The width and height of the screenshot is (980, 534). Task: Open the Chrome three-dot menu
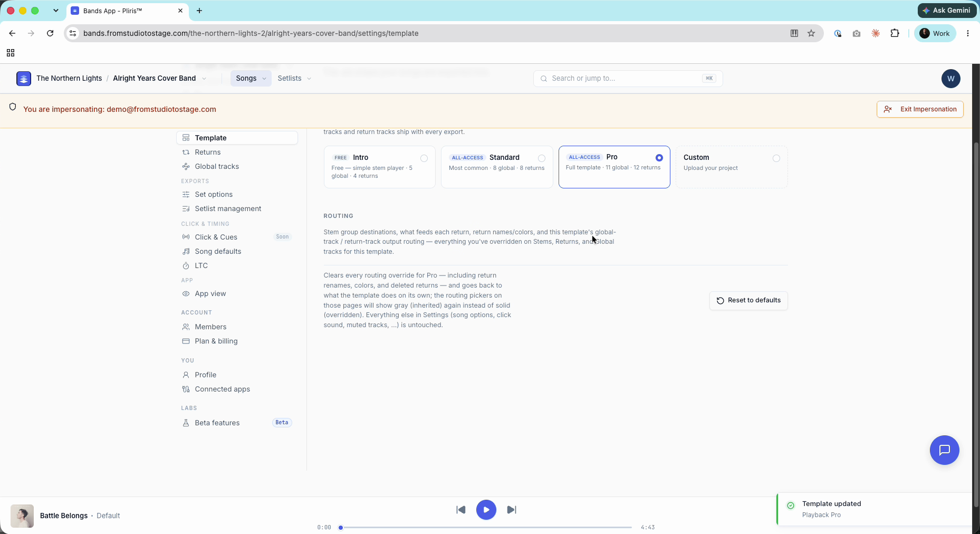pos(967,33)
